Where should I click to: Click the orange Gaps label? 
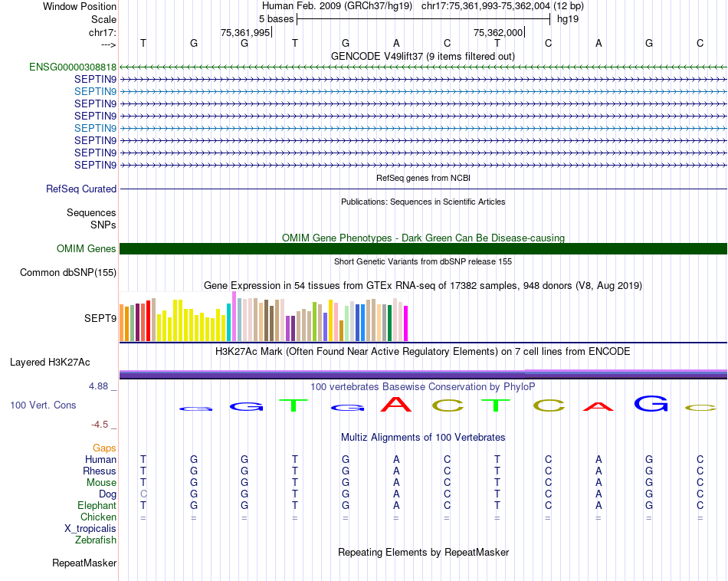tap(104, 448)
